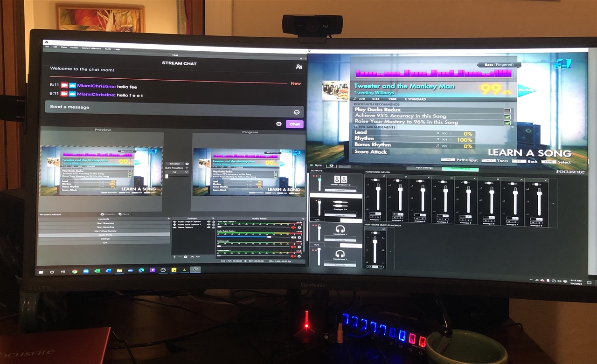Screen dimensions: 597x364
Task: Move source down in Sources list
Action: pos(198,257)
